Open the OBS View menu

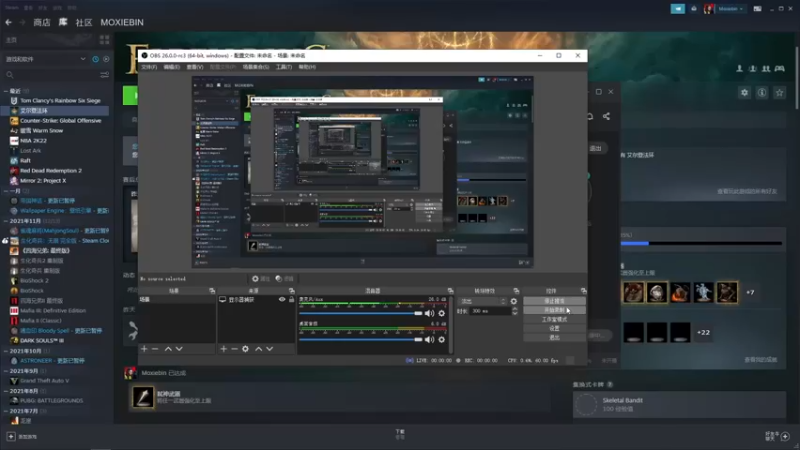(x=195, y=67)
